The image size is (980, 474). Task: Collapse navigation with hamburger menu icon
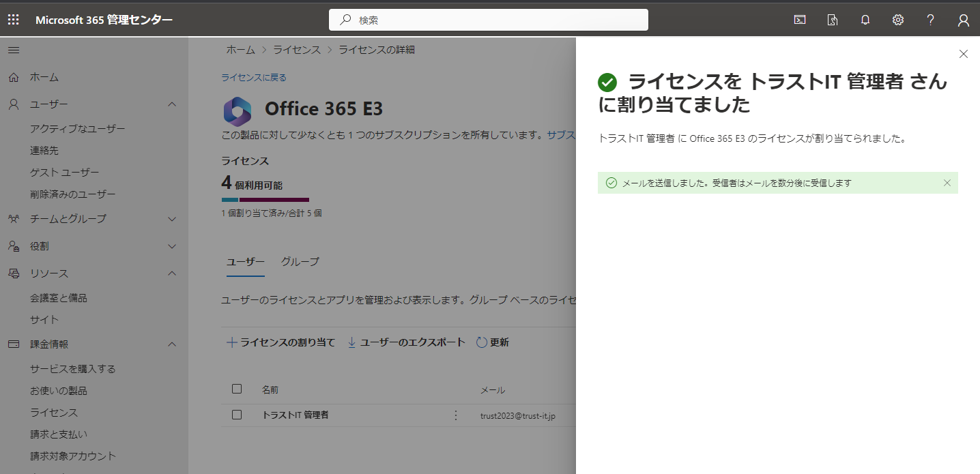point(14,50)
